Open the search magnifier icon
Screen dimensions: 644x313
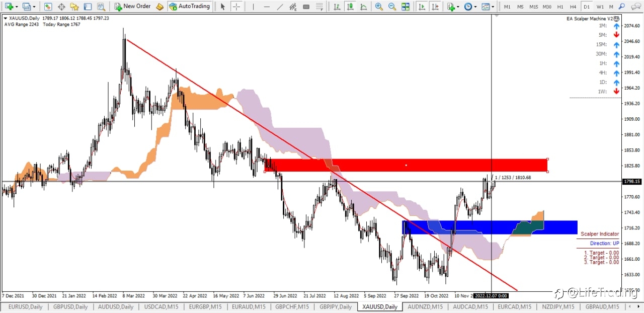[622, 7]
